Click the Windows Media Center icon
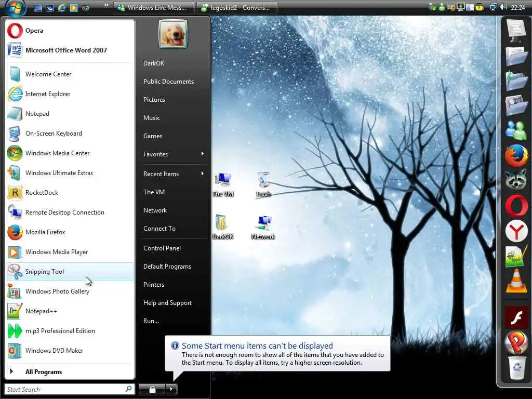Image resolution: width=532 pixels, height=399 pixels. 15,153
